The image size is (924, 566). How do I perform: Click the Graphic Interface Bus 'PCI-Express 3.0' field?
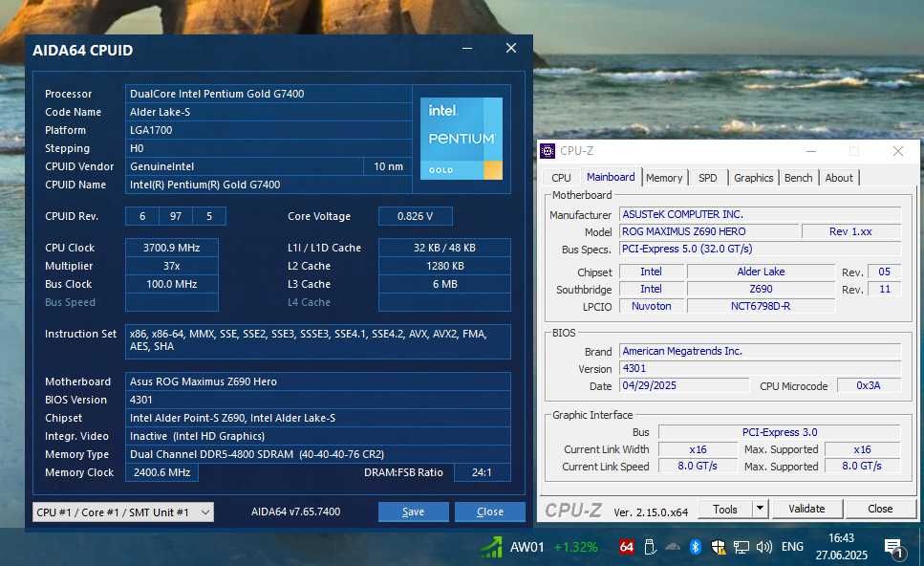[x=780, y=432]
